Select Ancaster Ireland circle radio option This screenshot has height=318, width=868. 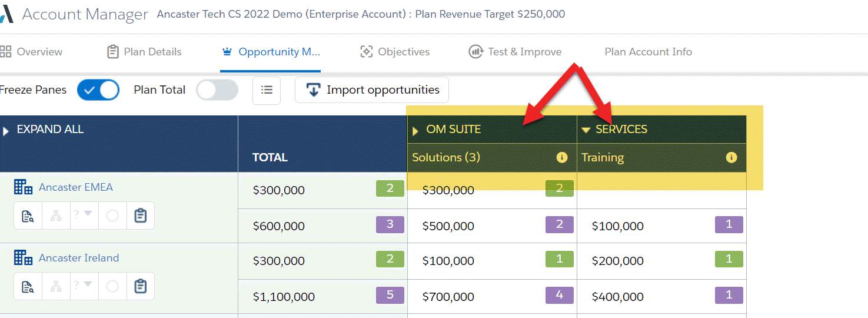pos(112,287)
